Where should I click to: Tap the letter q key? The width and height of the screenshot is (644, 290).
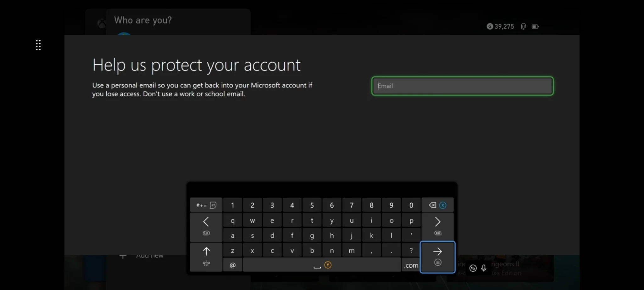point(232,220)
